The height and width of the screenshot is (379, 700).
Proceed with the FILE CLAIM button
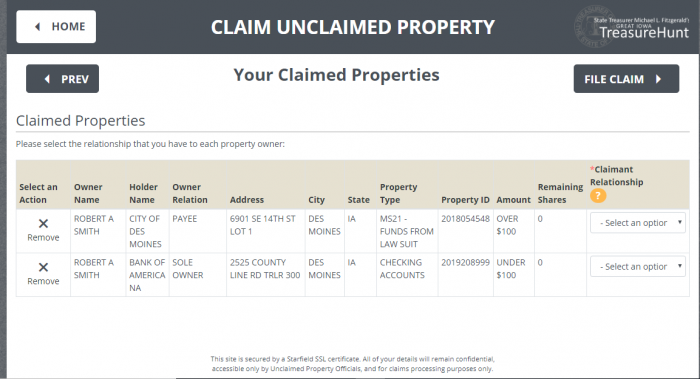tap(626, 79)
